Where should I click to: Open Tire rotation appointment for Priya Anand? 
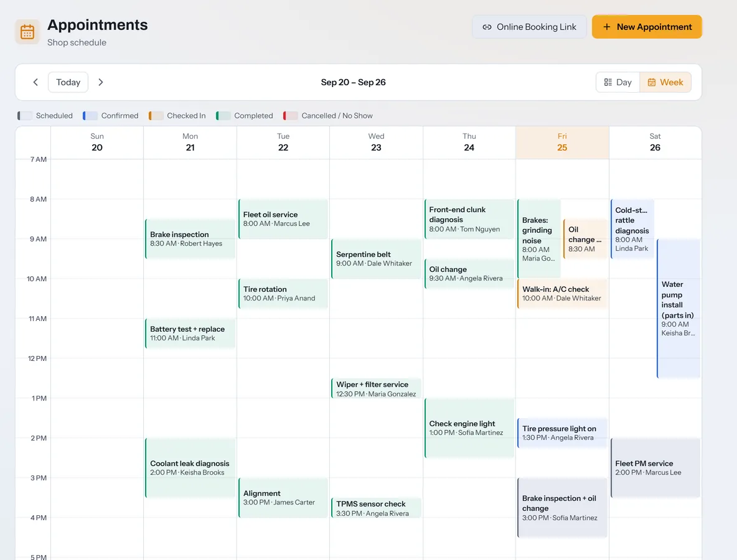pos(283,294)
